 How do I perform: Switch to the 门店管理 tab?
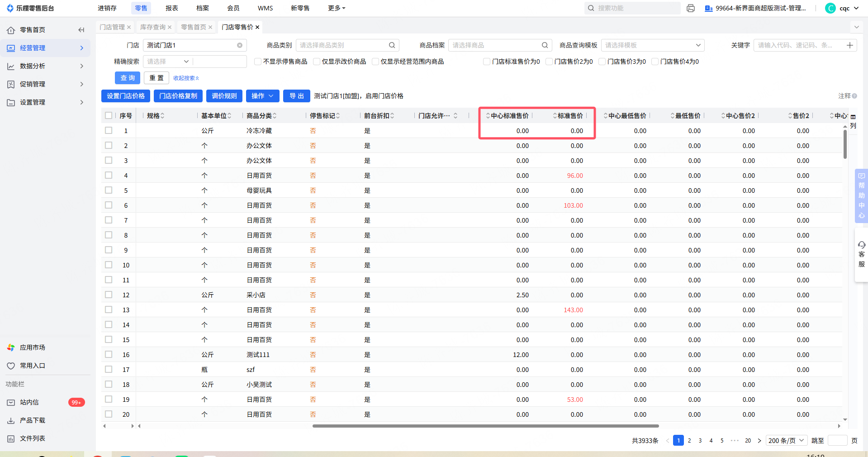click(112, 27)
